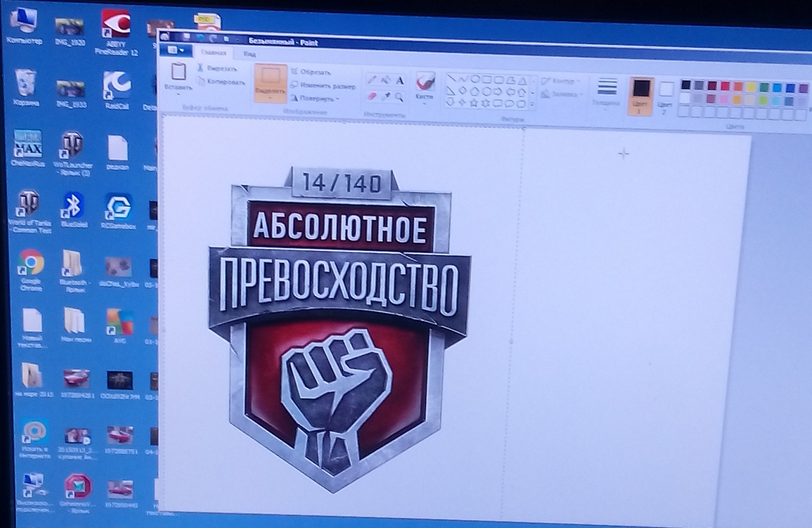This screenshot has width=812, height=528.
Task: Select Color 1 (Цвет 1) box
Action: (x=641, y=95)
